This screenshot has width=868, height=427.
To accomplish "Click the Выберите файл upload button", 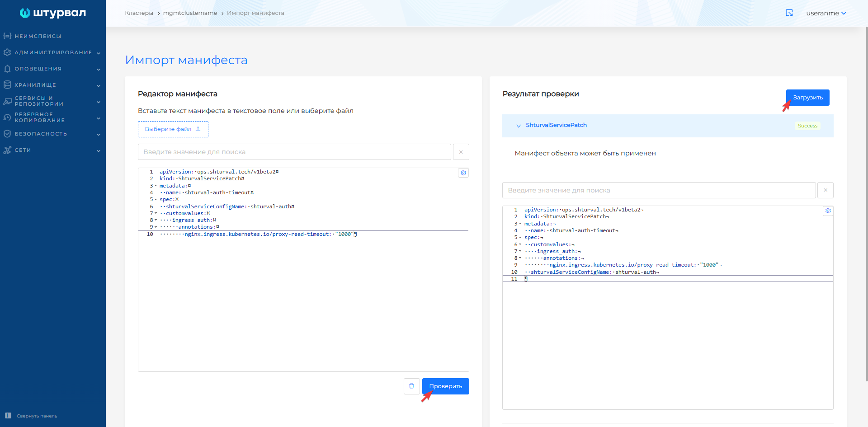I will (173, 129).
